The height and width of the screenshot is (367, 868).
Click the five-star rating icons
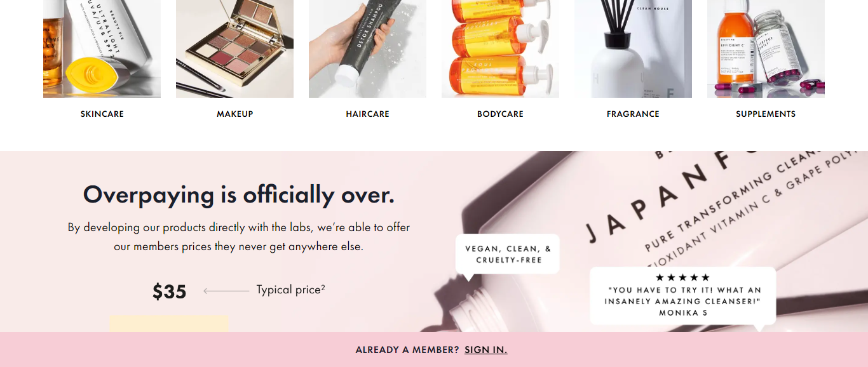click(x=682, y=277)
